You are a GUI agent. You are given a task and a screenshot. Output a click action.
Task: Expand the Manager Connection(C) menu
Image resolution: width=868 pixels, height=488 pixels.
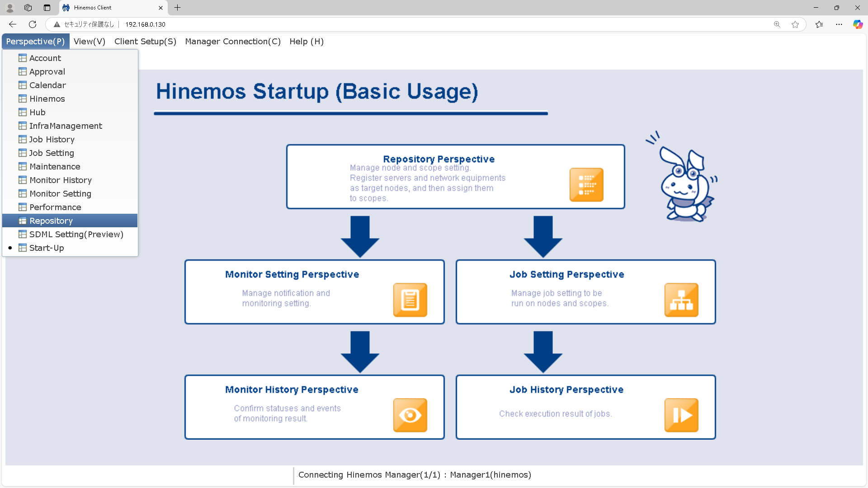point(233,42)
